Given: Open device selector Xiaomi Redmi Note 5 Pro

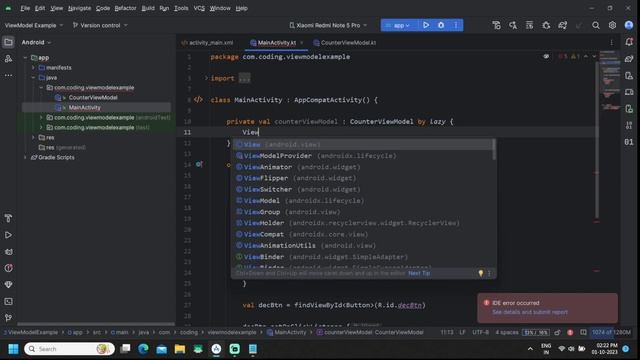Looking at the screenshot, I should (328, 25).
